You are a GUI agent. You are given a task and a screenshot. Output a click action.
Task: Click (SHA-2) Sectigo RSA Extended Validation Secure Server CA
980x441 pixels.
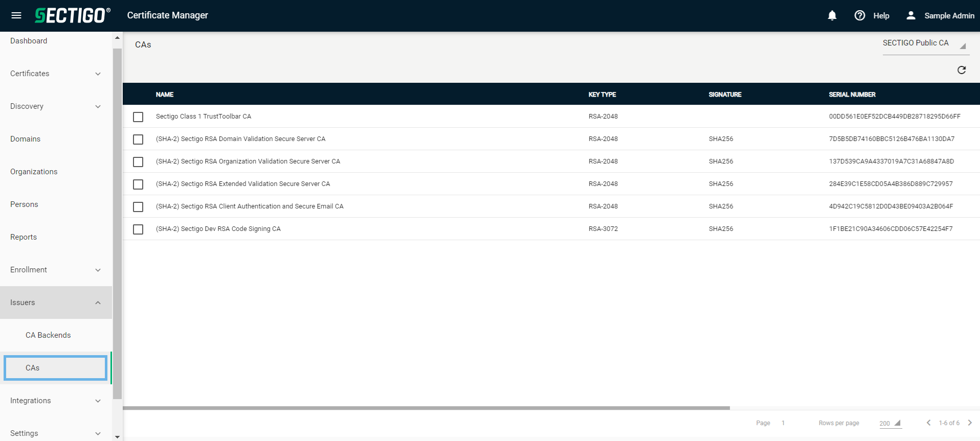(x=243, y=184)
